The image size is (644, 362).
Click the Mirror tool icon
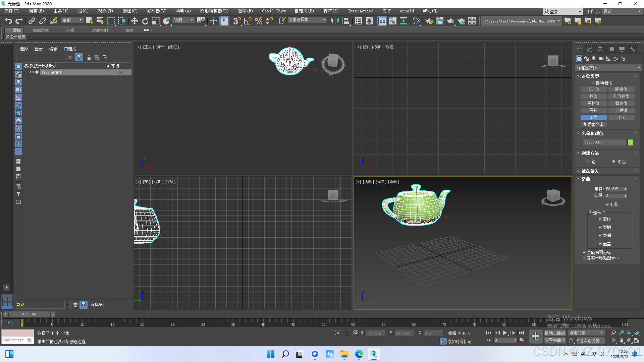point(335,21)
